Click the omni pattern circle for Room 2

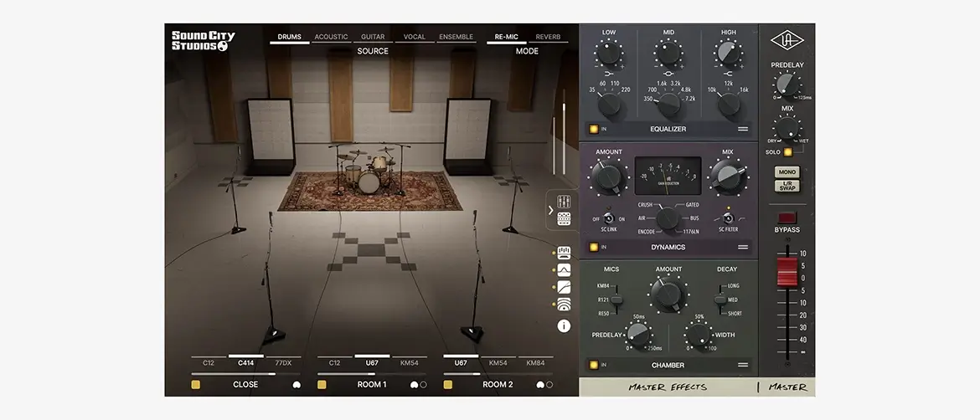[549, 385]
